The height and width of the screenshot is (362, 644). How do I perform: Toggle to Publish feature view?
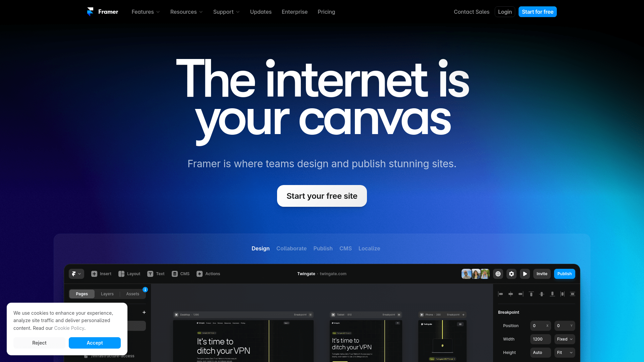(323, 248)
